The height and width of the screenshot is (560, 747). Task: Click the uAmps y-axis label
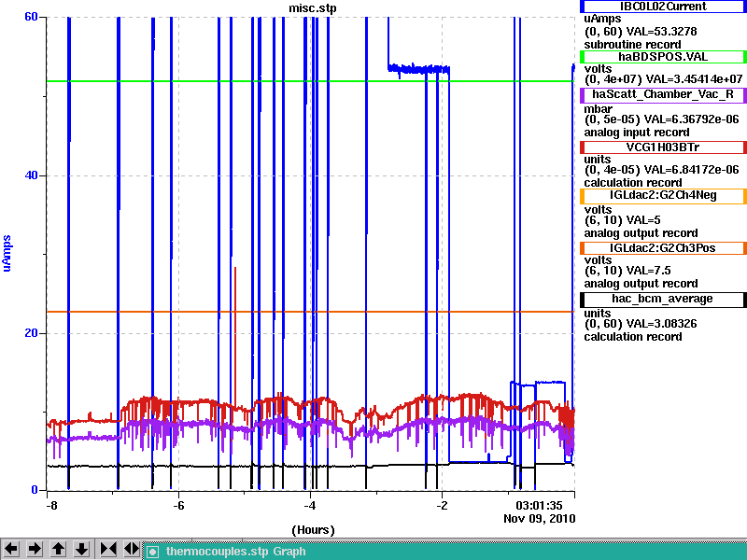tap(7, 253)
